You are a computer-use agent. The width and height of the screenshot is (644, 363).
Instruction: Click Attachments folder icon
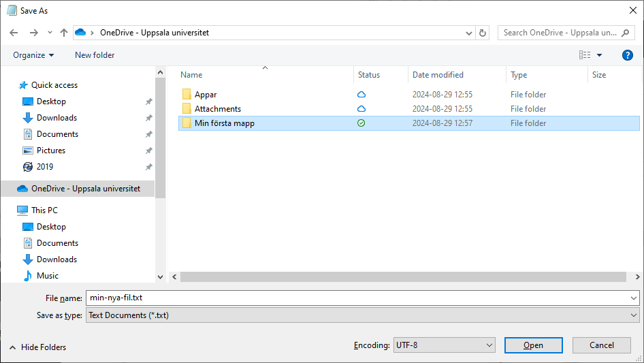187,109
